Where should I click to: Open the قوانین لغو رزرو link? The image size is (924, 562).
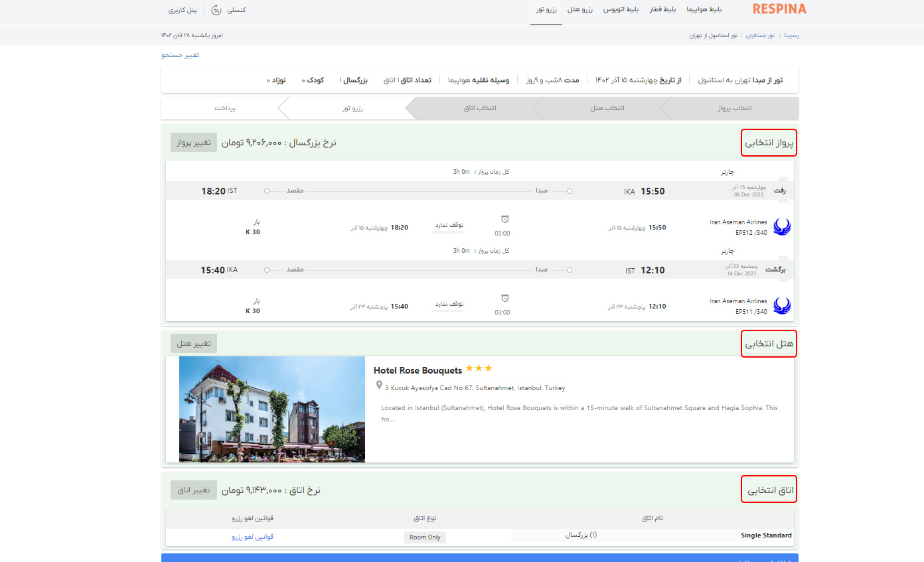(252, 537)
